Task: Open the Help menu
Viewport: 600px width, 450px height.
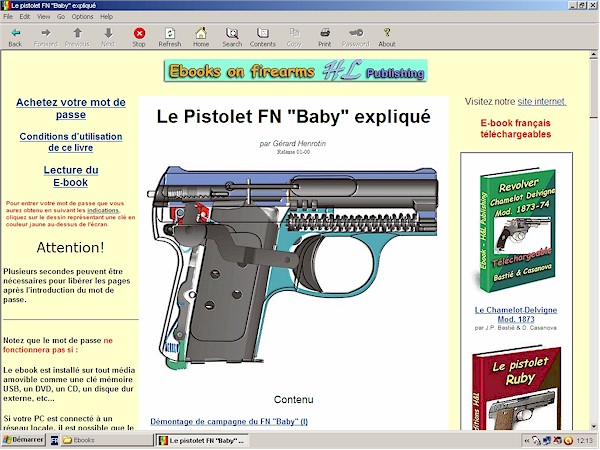Action: coord(107,16)
